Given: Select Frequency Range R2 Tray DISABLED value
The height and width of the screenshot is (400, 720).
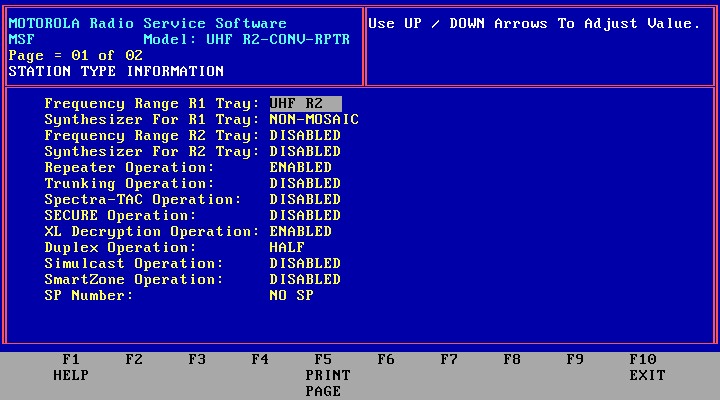Looking at the screenshot, I should click(305, 135).
